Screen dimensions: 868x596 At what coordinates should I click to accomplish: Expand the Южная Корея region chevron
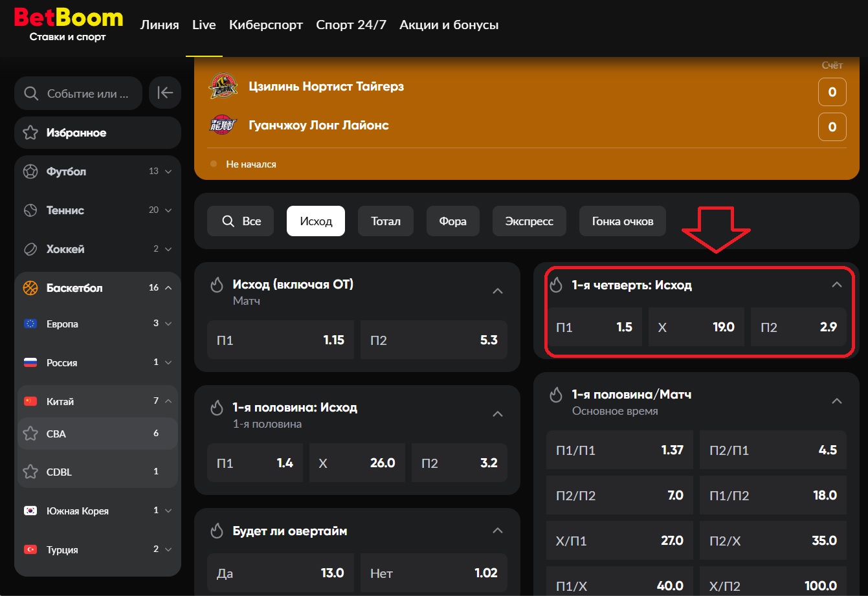point(168,511)
